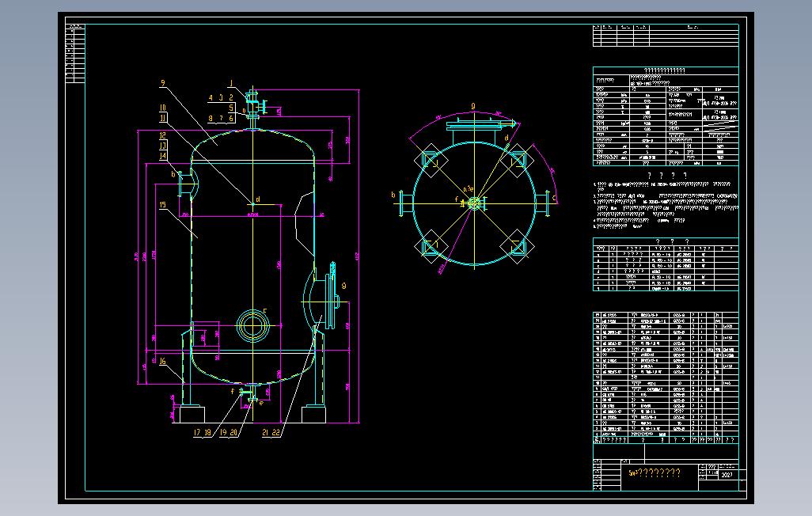The height and width of the screenshot is (516, 812).
Task: Click part balloon number 10
Action: 162,108
